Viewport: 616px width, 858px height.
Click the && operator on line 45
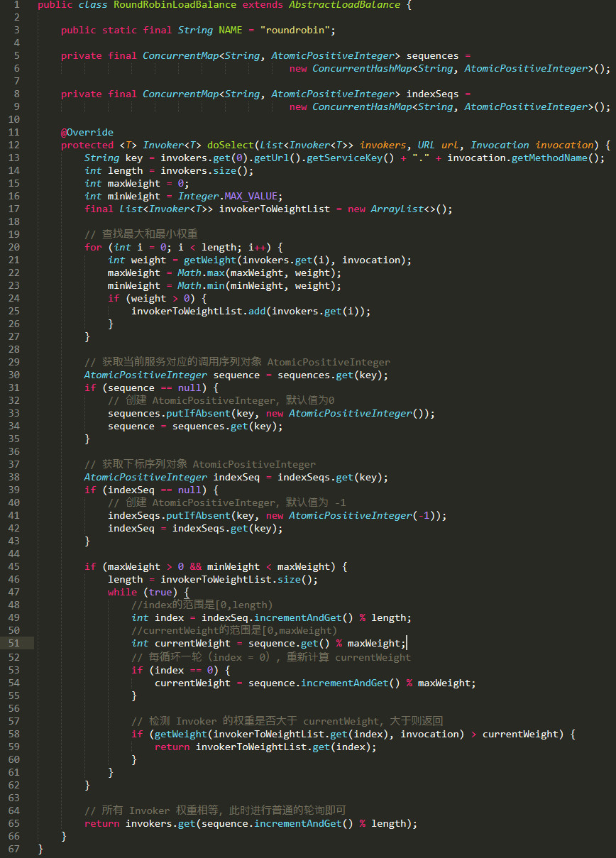(195, 567)
